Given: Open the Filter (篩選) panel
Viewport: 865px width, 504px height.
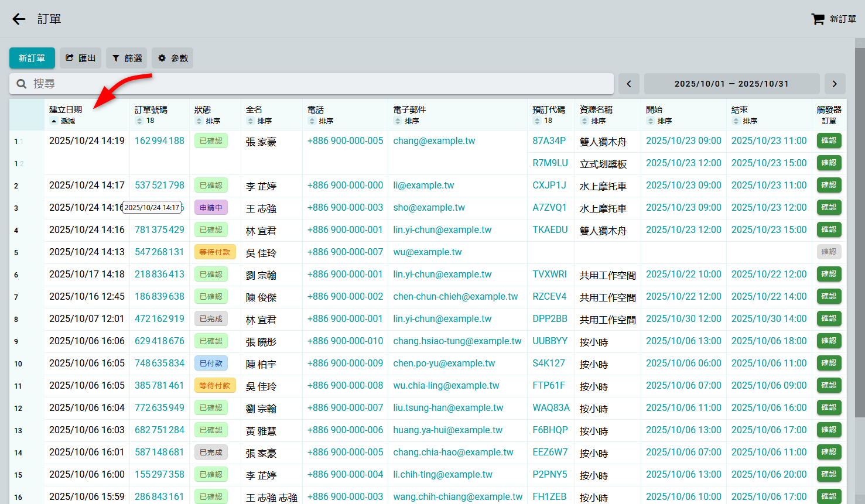Looking at the screenshot, I should [126, 58].
